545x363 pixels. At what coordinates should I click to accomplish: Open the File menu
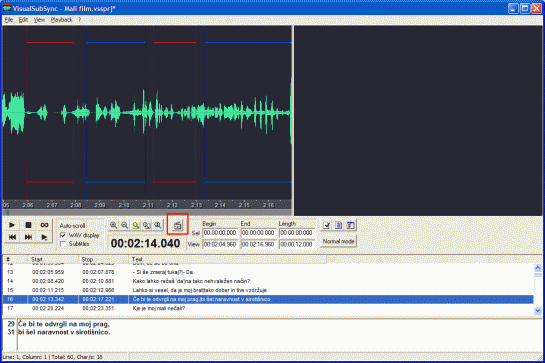8,20
